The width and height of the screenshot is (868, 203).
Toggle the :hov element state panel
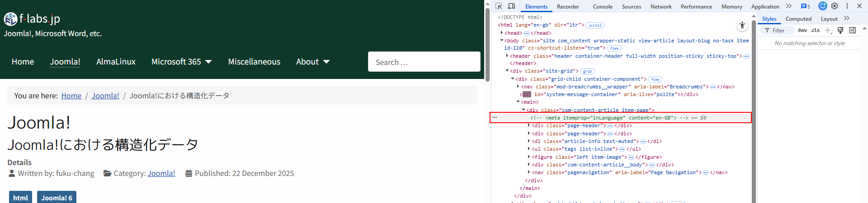[802, 30]
